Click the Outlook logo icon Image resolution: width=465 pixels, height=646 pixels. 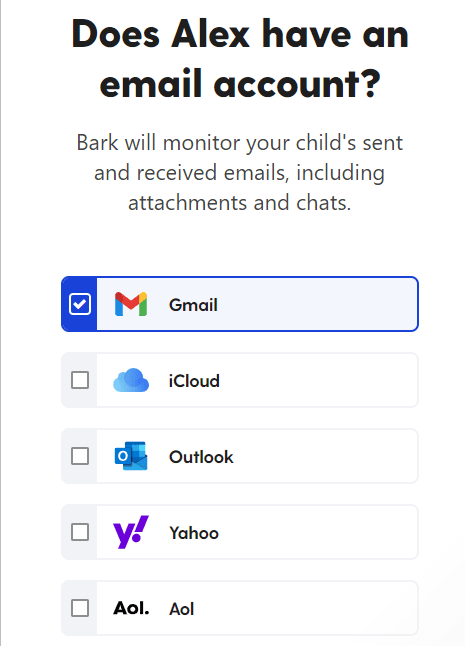click(x=131, y=456)
